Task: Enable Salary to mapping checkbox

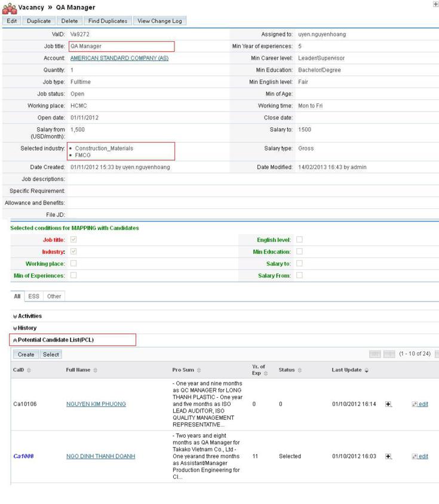Action: [299, 263]
